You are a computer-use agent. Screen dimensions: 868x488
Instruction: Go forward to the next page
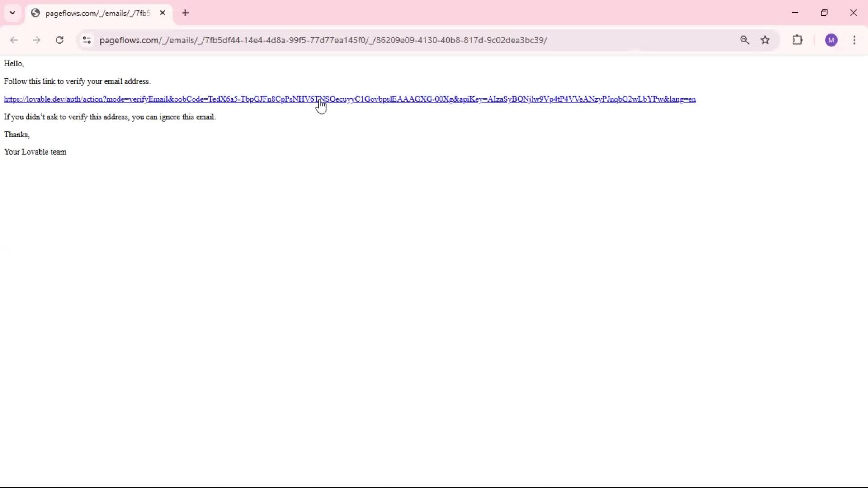37,40
